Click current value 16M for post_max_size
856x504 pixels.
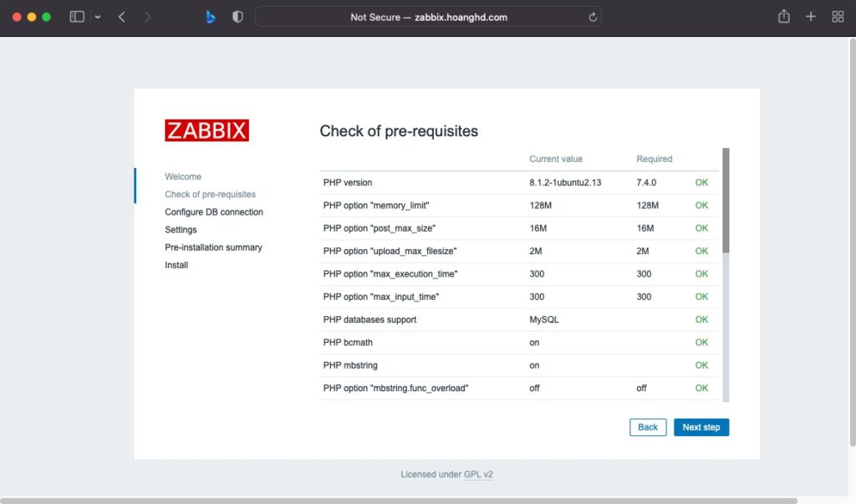point(538,228)
